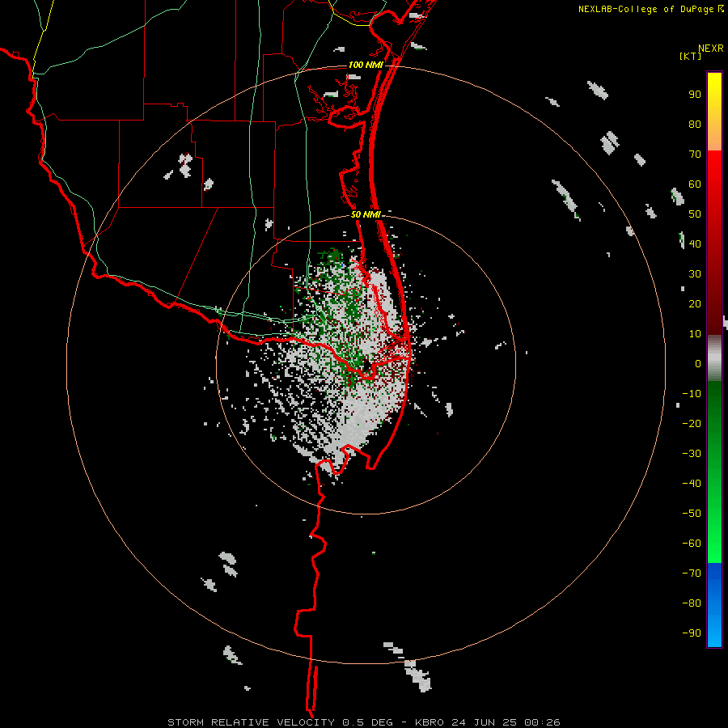Click the NEXR label above the color scale

pyautogui.click(x=711, y=49)
